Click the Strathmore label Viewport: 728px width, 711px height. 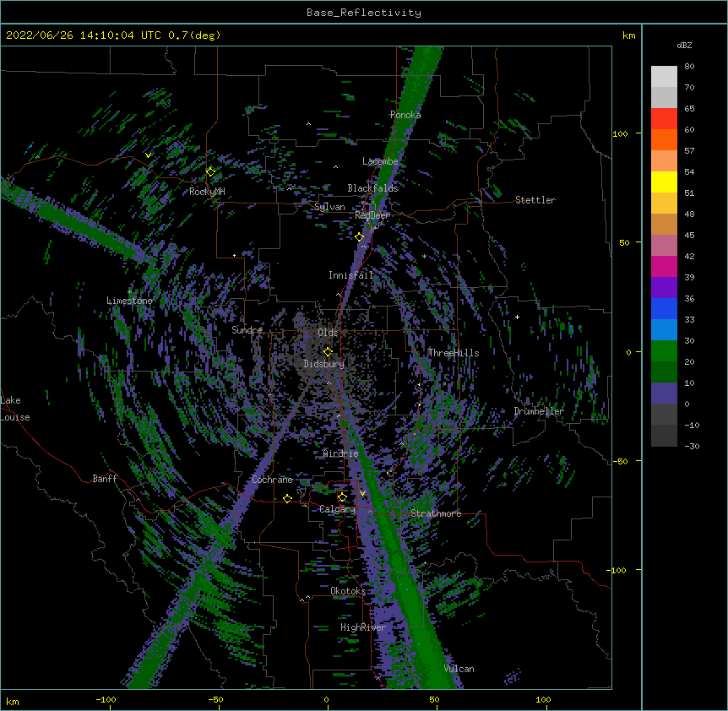[x=436, y=513]
